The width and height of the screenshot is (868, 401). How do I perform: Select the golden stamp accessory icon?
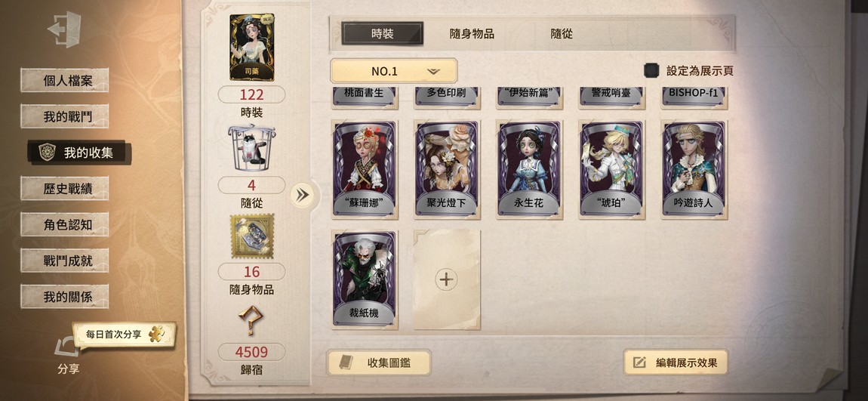pyautogui.click(x=252, y=236)
